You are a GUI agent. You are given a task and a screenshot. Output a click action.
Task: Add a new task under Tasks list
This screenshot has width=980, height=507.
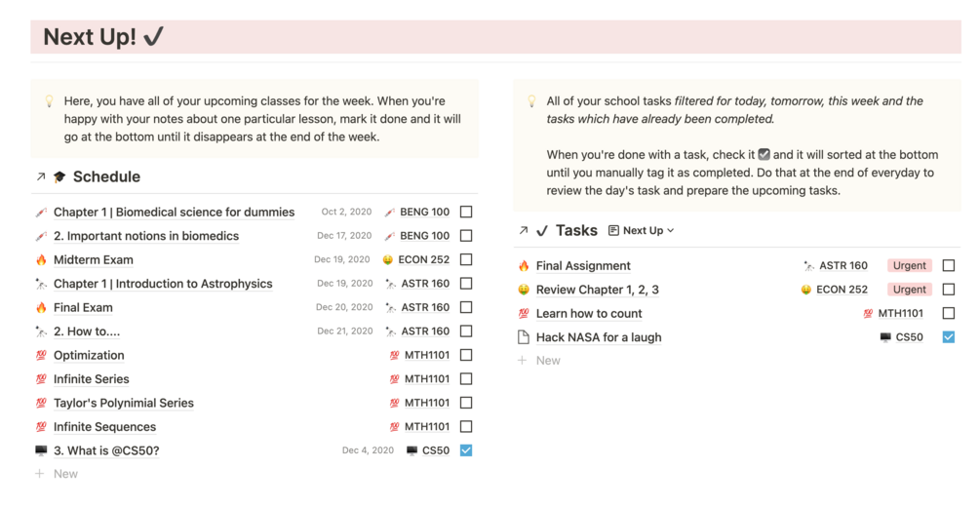[547, 361]
